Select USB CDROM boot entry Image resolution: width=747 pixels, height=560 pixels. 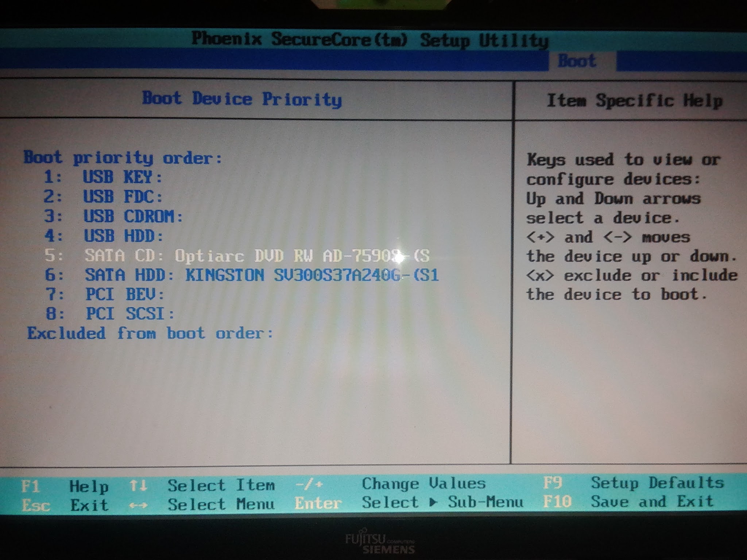pos(113,217)
